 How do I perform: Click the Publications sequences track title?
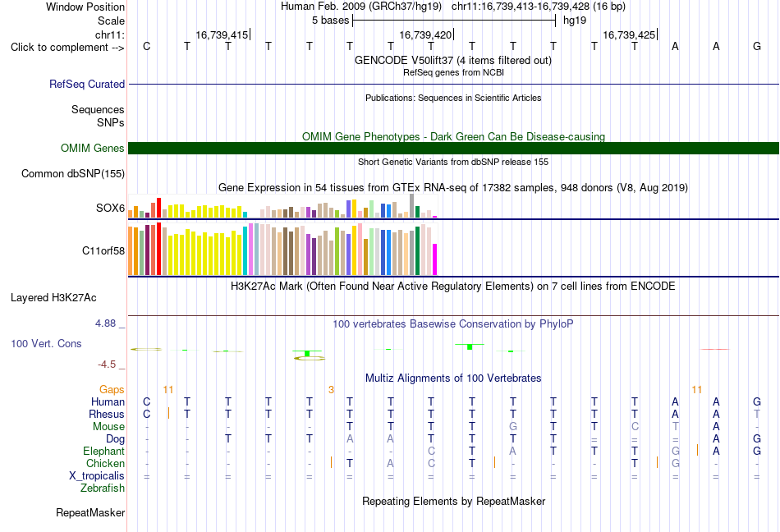coord(453,98)
